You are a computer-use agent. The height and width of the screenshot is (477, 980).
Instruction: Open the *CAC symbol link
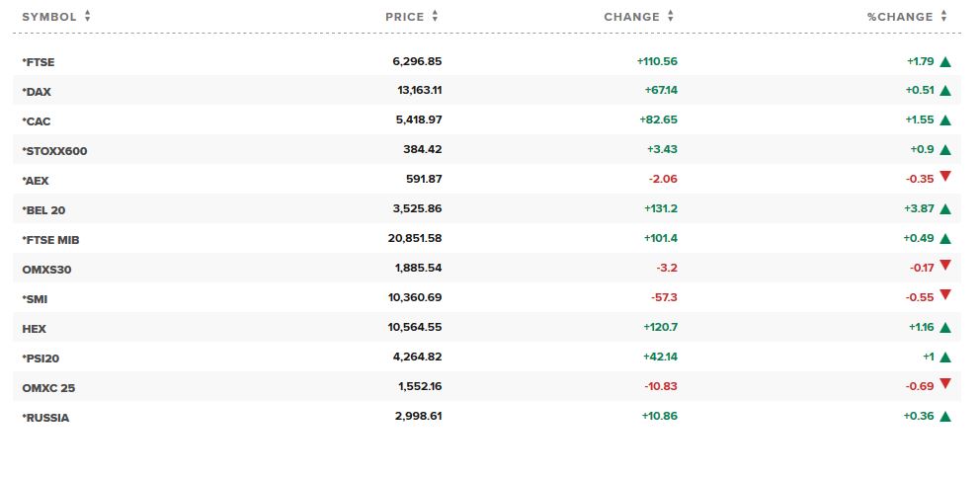coord(37,121)
